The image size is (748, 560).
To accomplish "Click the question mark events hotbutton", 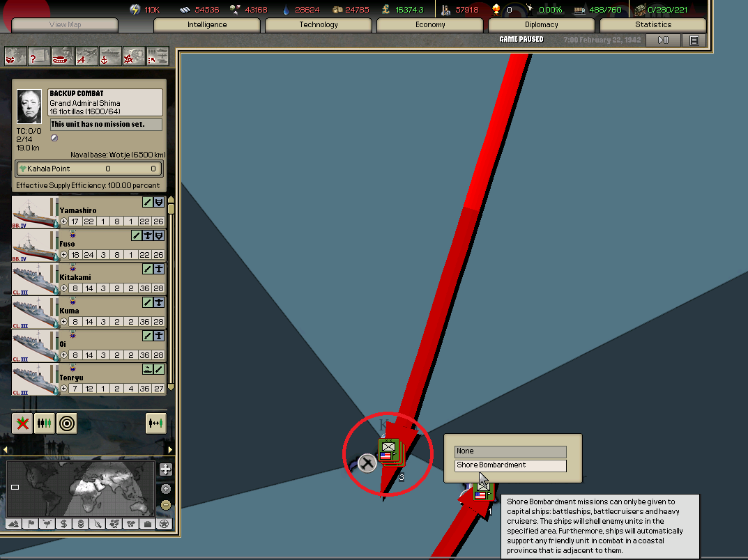I will coord(38,55).
